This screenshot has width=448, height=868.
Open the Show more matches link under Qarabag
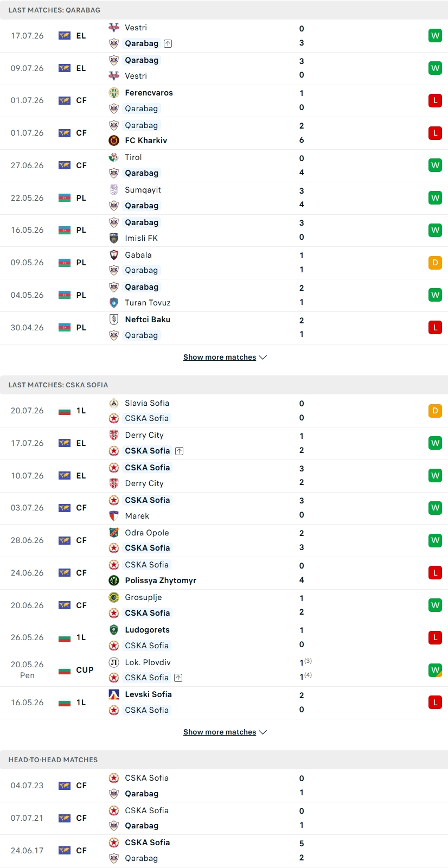tap(220, 358)
